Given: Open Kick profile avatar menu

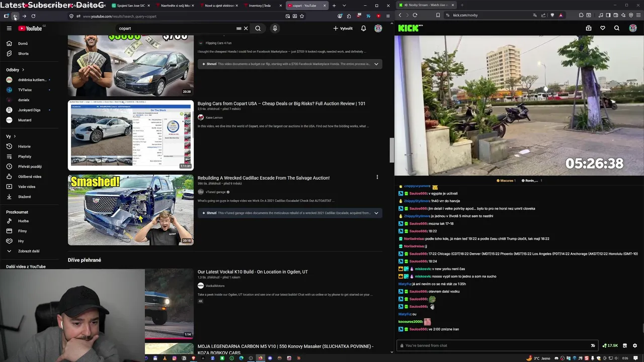Looking at the screenshot, I should click(633, 28).
